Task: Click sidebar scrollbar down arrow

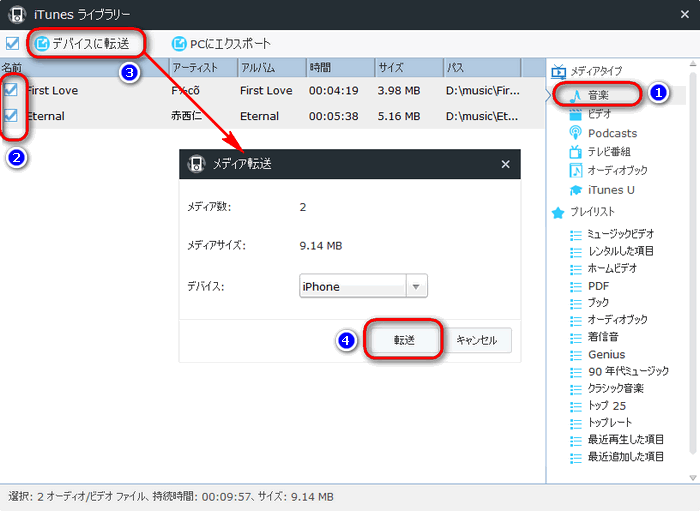Action: pos(693,478)
